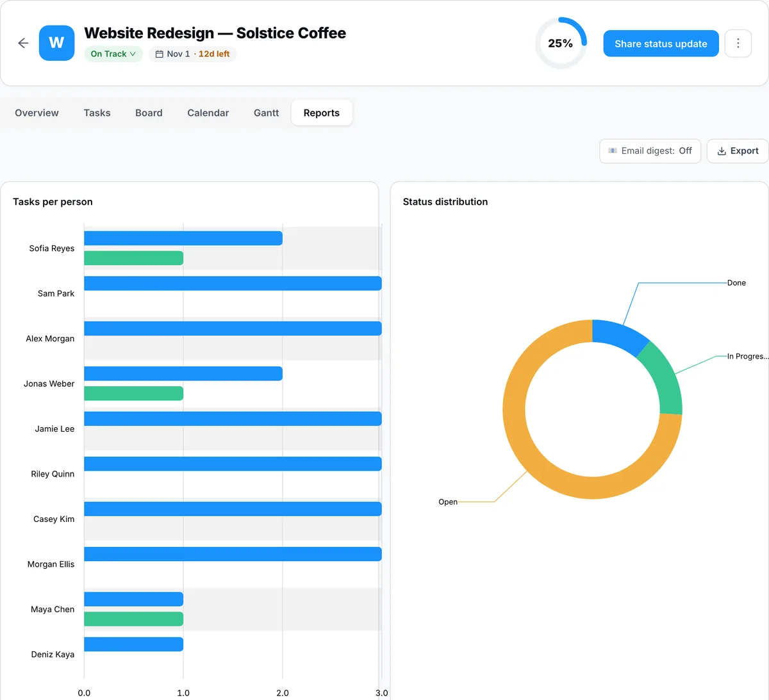Click the 'Deniz Kaya' axis label
This screenshot has width=769, height=700.
[53, 655]
